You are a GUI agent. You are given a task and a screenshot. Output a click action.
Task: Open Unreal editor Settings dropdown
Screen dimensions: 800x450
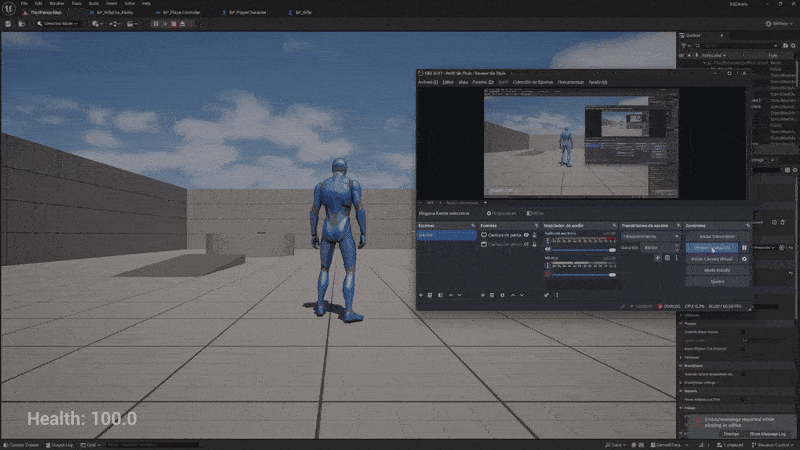pos(780,23)
